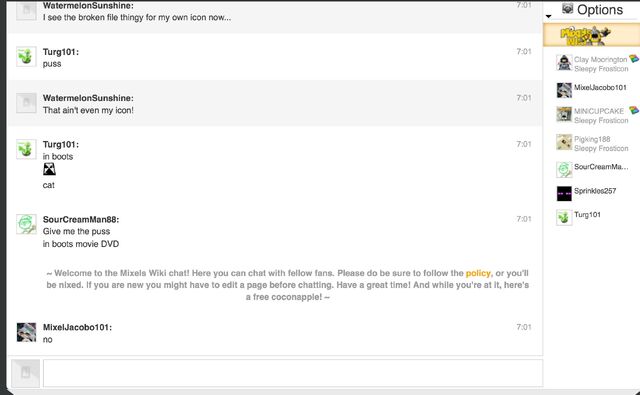Open Pigking188's avatar in the sidebar
This screenshot has height=395, width=640.
click(x=564, y=142)
